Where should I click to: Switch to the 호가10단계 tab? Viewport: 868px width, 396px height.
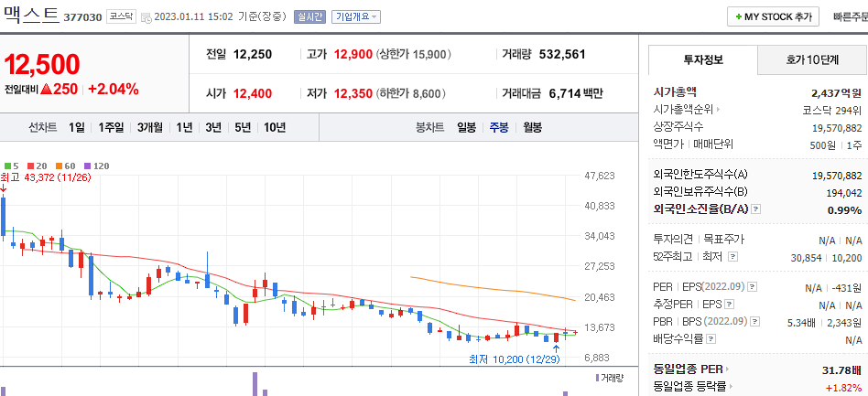(812, 59)
